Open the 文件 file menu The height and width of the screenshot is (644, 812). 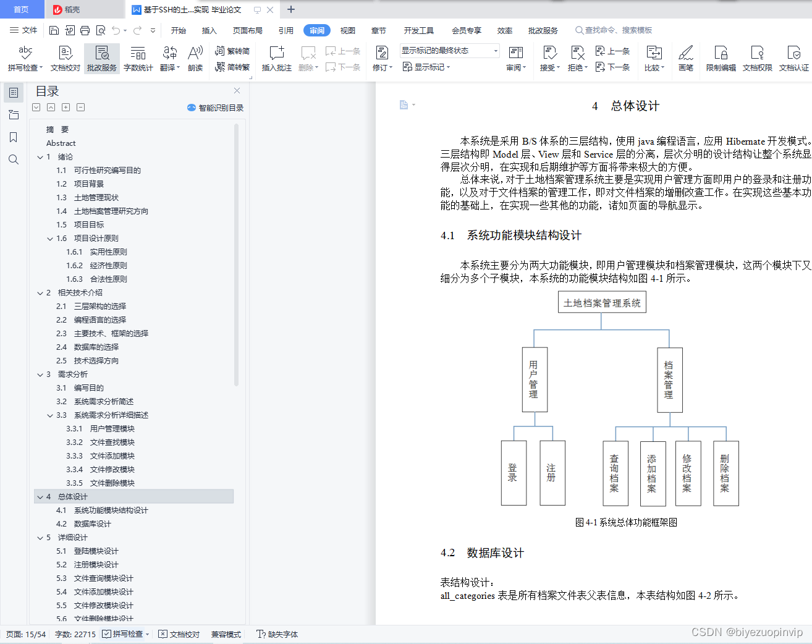click(x=23, y=30)
